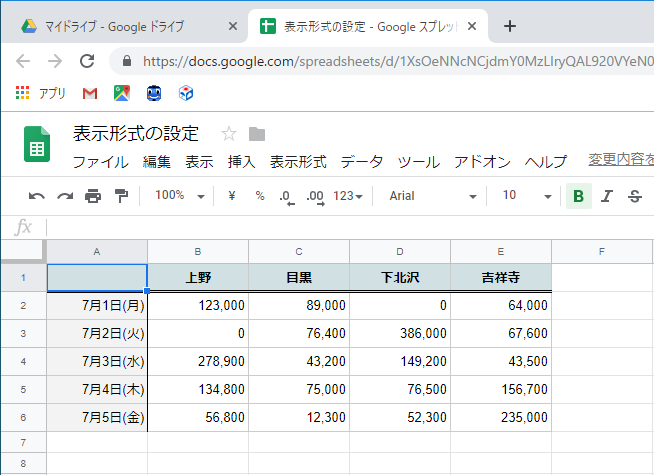Click the 変更内容 save status link
654x475 pixels.
coord(621,159)
